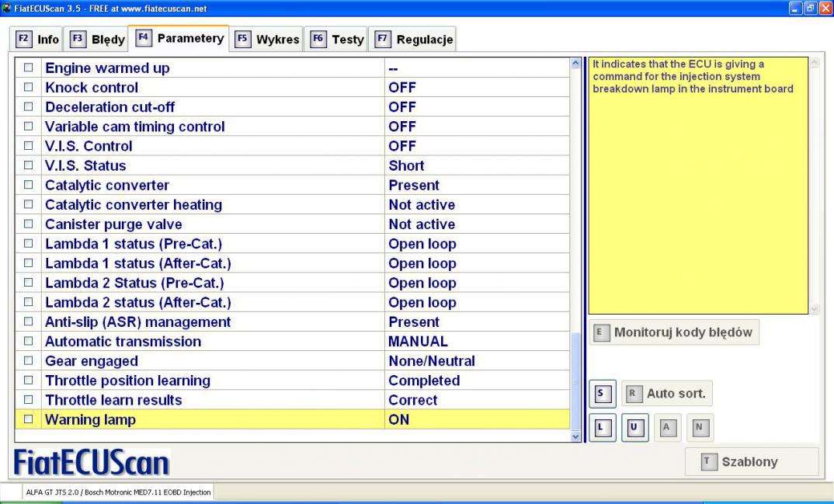Click the L key button
834x504 pixels.
coord(602,427)
